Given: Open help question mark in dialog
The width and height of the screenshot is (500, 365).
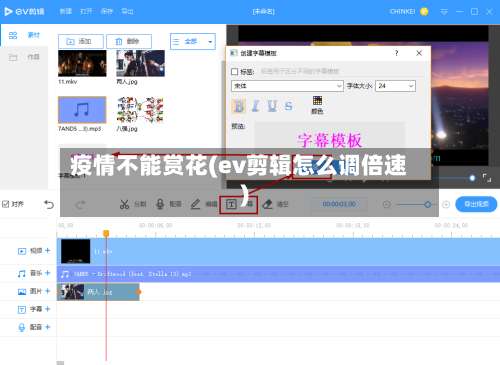Looking at the screenshot, I should click(396, 53).
